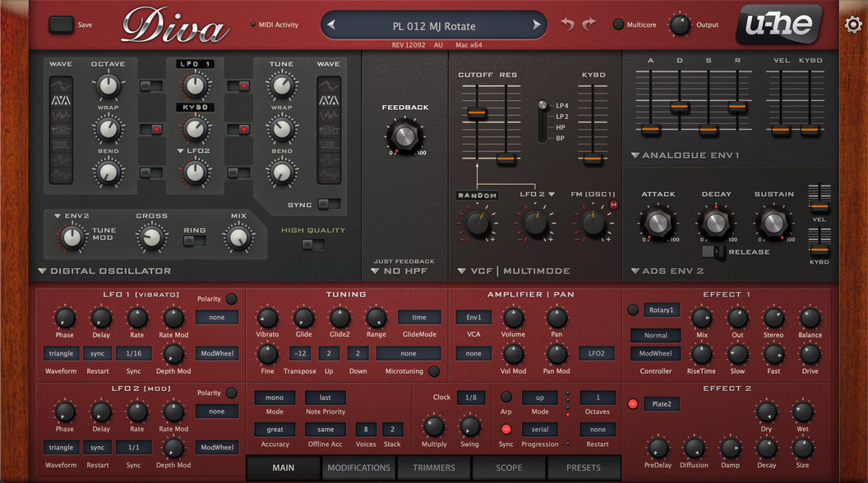Click the Effect 2 Size knob
868x483 pixels.
[x=803, y=448]
